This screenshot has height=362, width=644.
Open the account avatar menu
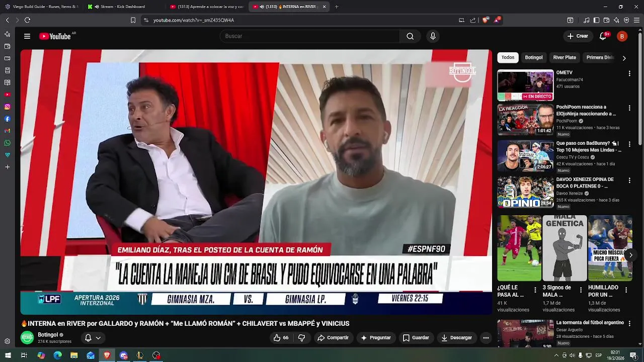tap(622, 36)
